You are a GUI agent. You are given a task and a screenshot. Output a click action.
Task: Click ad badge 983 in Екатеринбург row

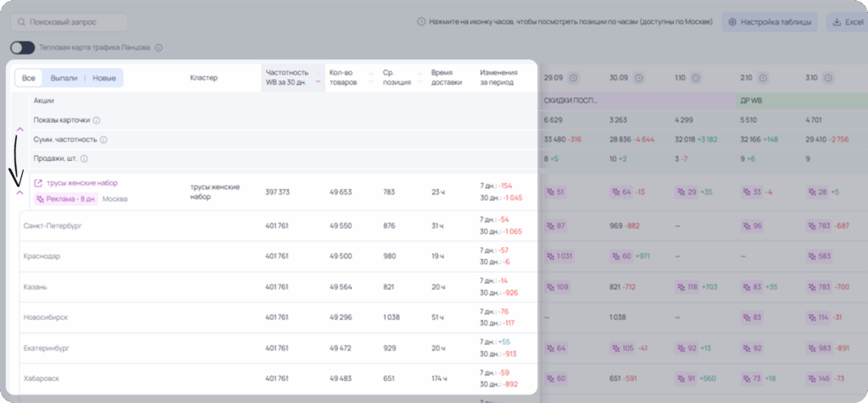click(820, 348)
